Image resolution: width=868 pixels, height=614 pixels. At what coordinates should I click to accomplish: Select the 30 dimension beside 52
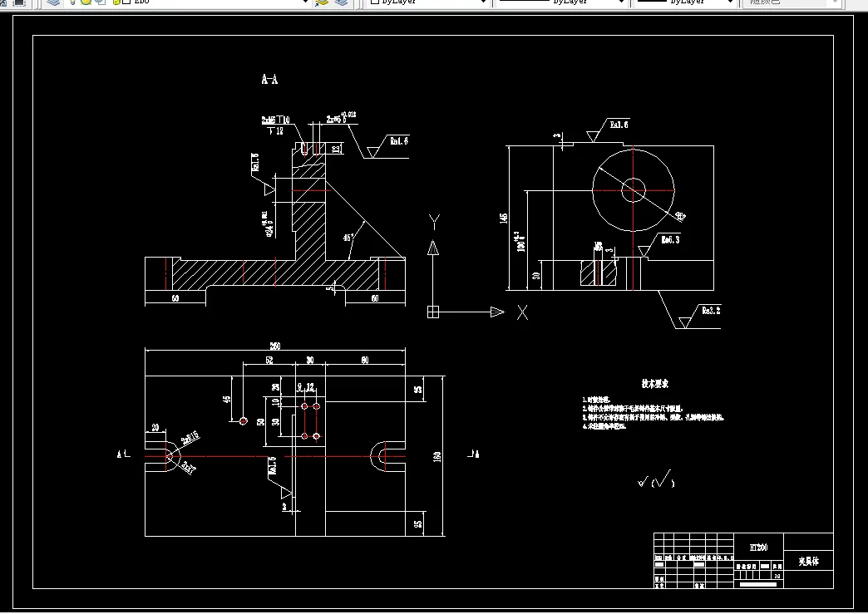pyautogui.click(x=310, y=360)
